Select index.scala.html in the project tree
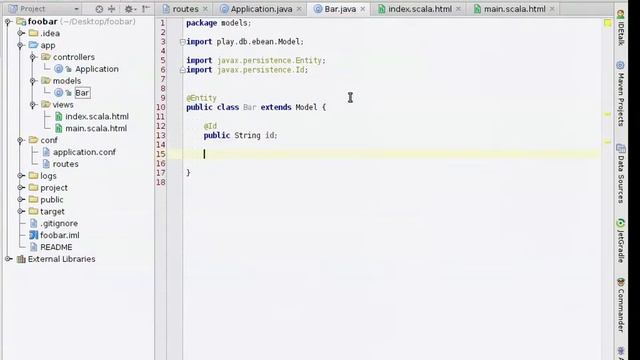 pos(97,116)
